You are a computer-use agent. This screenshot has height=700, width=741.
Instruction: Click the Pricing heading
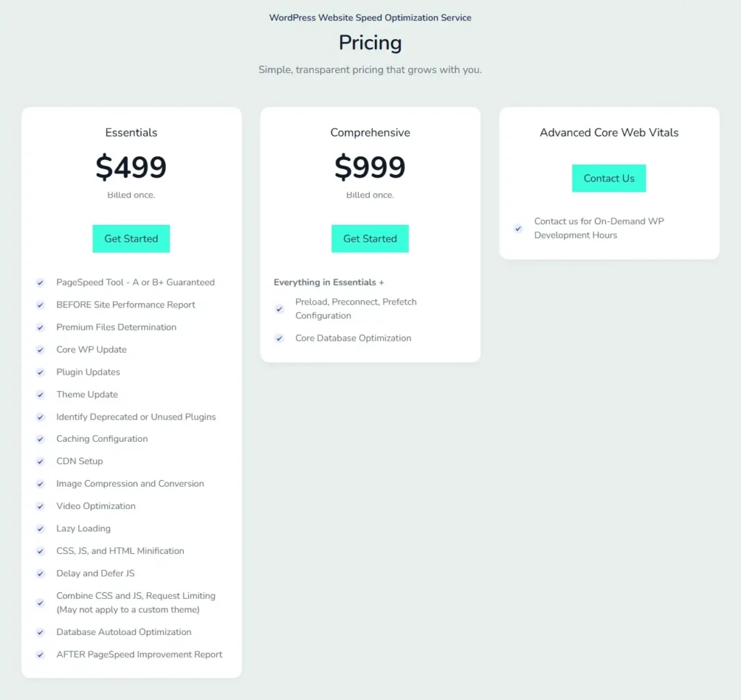[x=370, y=43]
